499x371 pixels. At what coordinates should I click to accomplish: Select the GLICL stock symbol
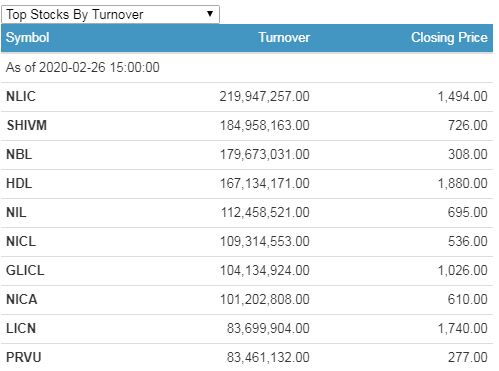25,270
